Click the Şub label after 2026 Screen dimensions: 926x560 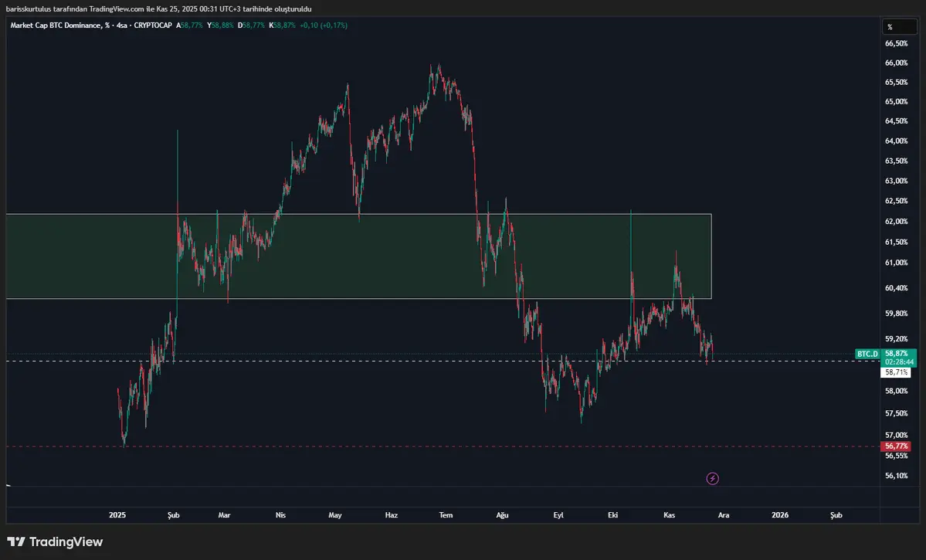[836, 515]
